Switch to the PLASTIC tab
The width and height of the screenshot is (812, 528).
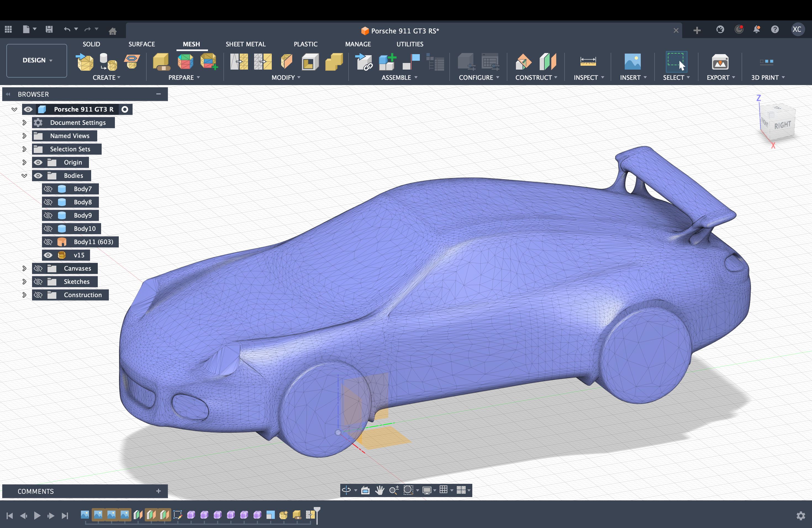(x=305, y=44)
